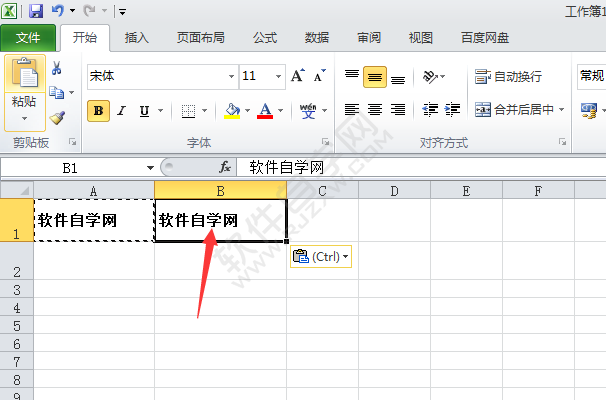Decrease font size with small A
The width and height of the screenshot is (606, 400).
pos(320,76)
